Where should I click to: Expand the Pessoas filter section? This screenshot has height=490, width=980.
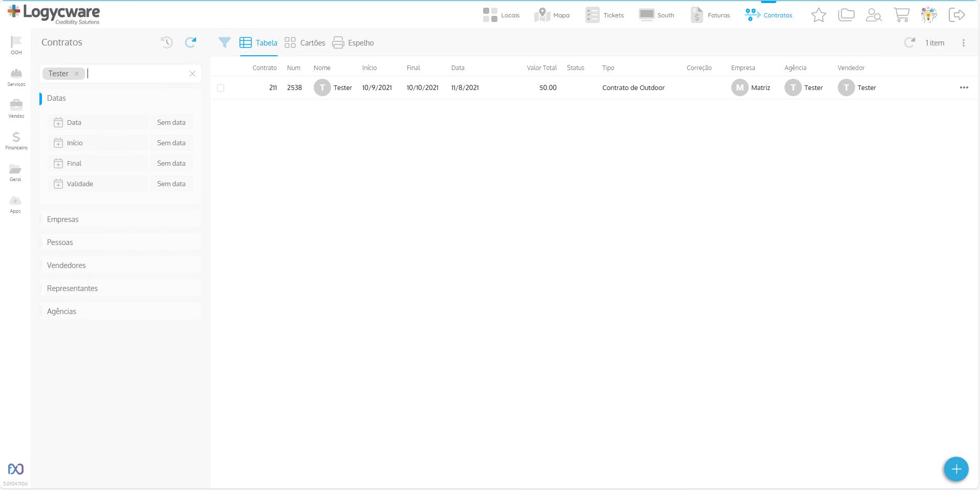pyautogui.click(x=120, y=242)
